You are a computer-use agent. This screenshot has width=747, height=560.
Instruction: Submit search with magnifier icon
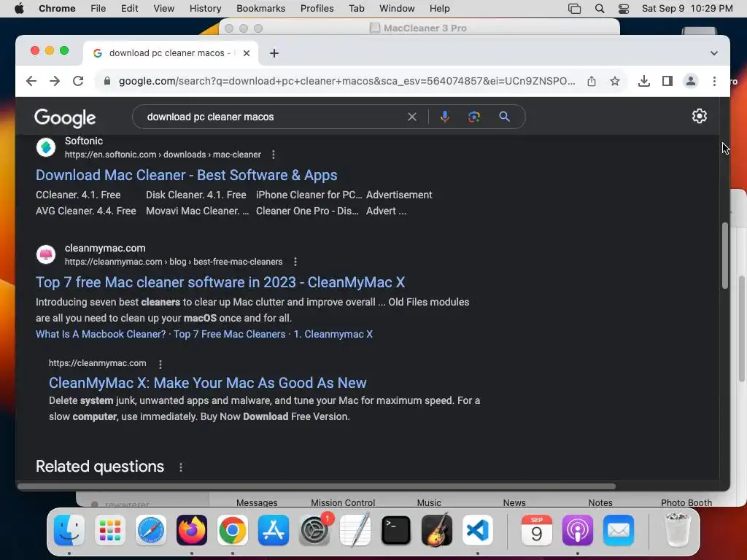click(505, 117)
